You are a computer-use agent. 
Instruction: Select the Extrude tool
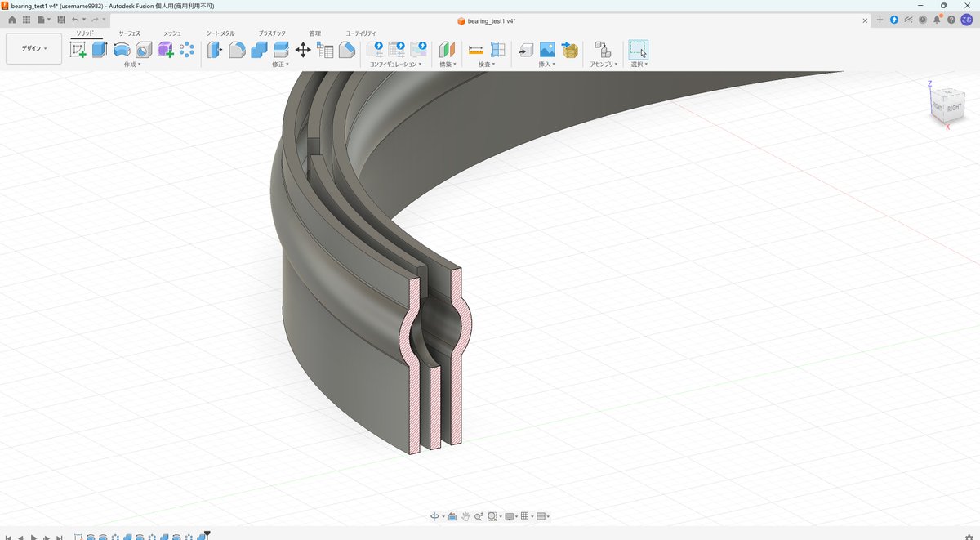(x=100, y=50)
